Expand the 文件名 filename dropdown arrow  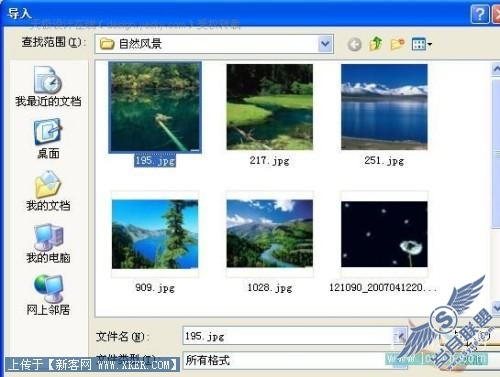click(x=400, y=335)
